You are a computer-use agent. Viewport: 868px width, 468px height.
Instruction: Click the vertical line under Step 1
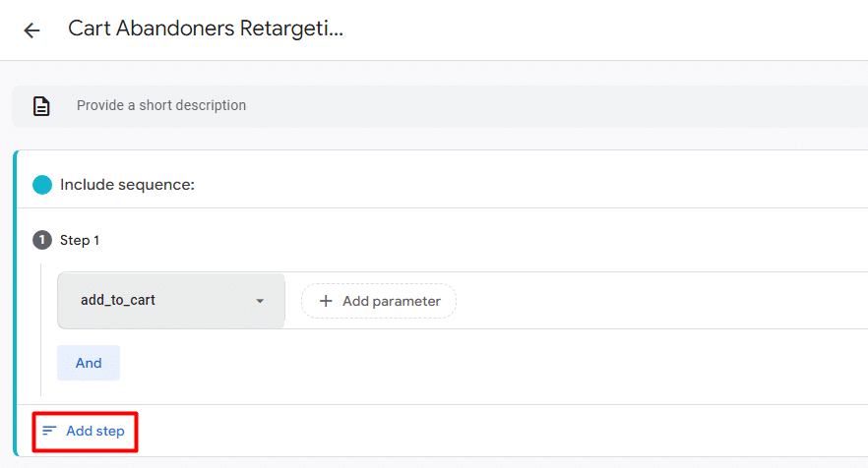click(41, 324)
